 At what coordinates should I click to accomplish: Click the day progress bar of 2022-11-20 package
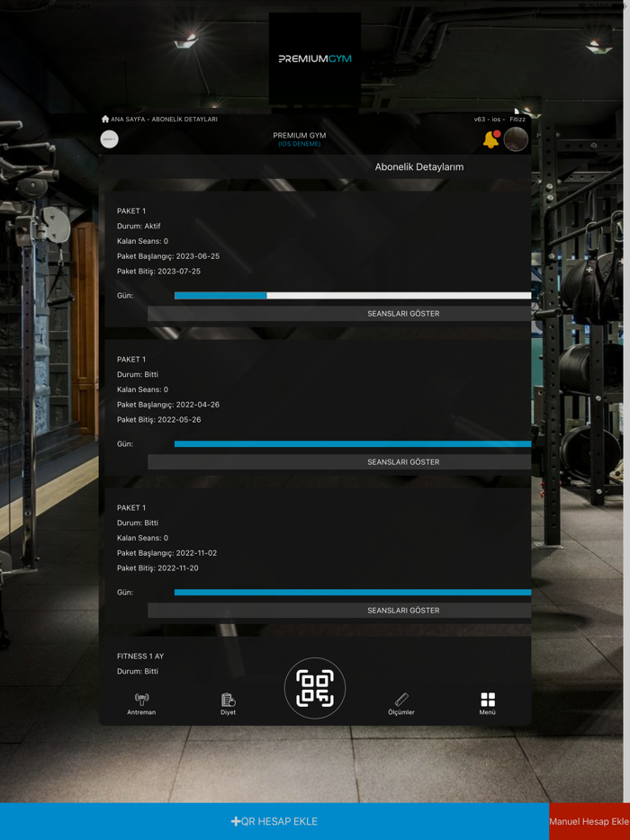pyautogui.click(x=353, y=592)
